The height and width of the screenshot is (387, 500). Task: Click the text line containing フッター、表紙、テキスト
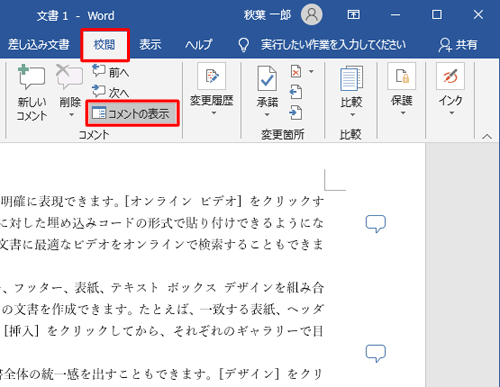click(162, 288)
